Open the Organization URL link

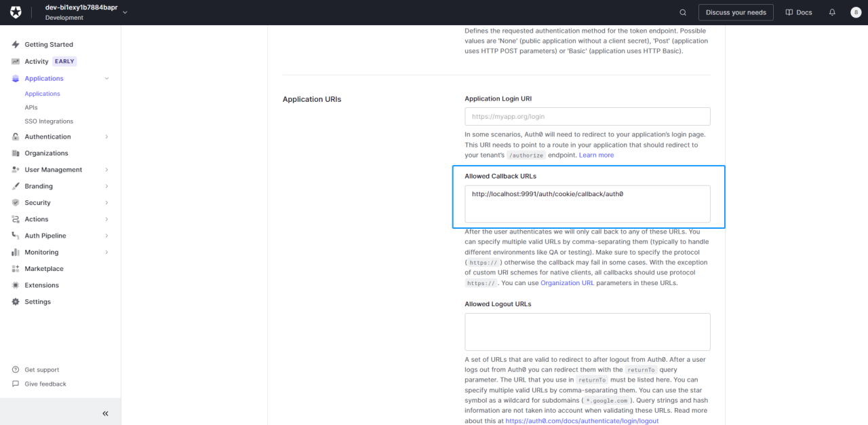[x=567, y=283]
